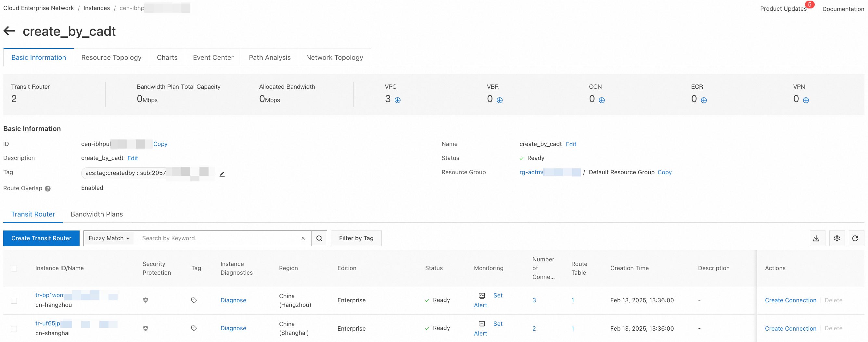Edit the tag with pencil icon

pyautogui.click(x=222, y=174)
